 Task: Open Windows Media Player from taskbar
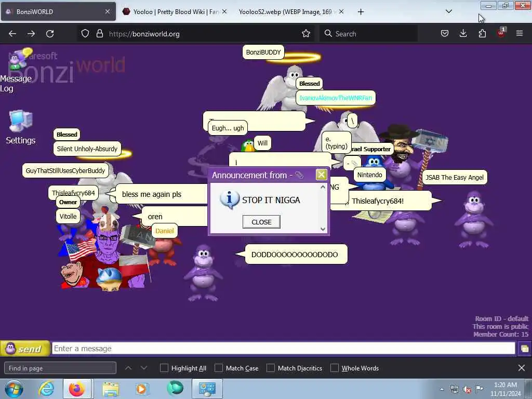click(142, 389)
